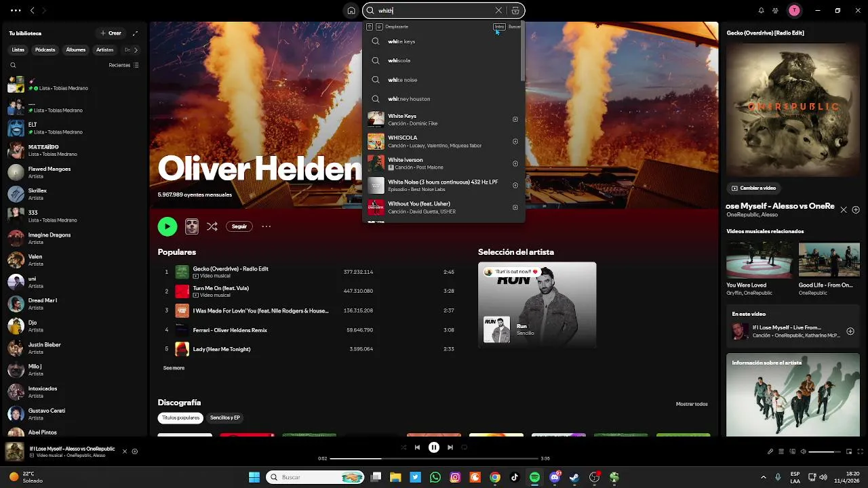Mute with the volume speaker icon
Screen dimensions: 868x488
[803, 451]
